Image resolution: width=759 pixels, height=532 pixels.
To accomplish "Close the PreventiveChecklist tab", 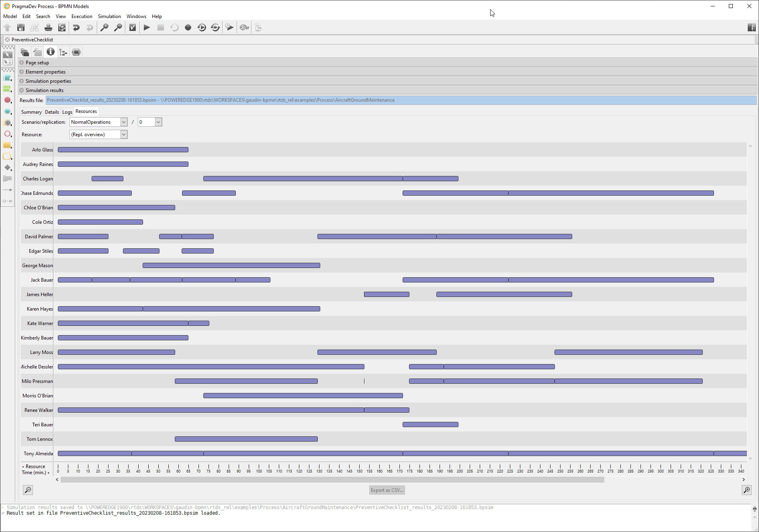I will [x=7, y=40].
